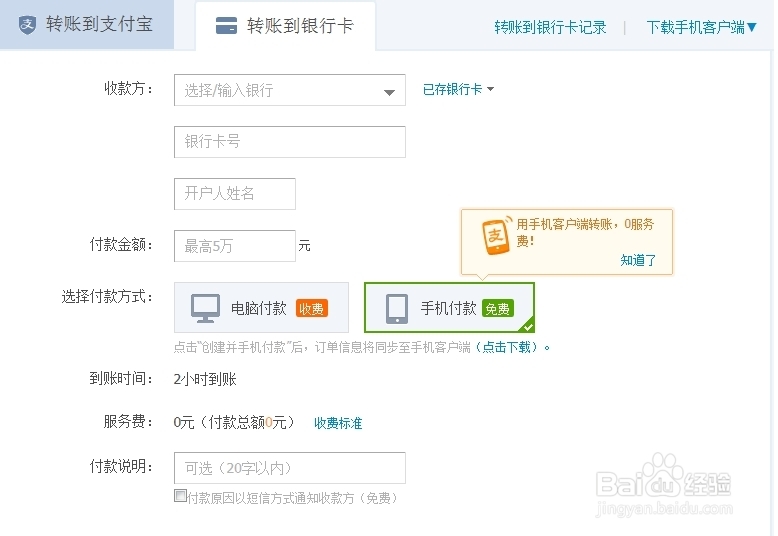Select 电脑付款 payment method
778x536 pixels.
coord(261,308)
